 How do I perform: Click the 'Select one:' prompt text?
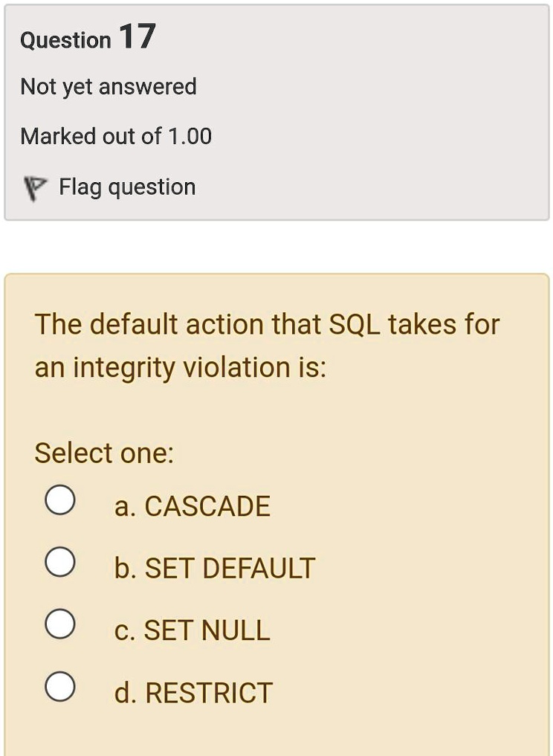point(104,453)
